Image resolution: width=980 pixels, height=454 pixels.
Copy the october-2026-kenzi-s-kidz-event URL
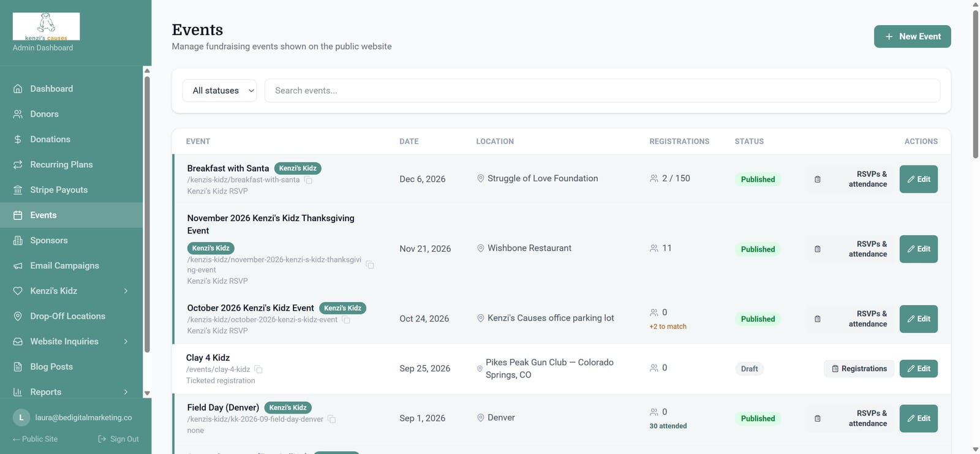click(x=346, y=320)
